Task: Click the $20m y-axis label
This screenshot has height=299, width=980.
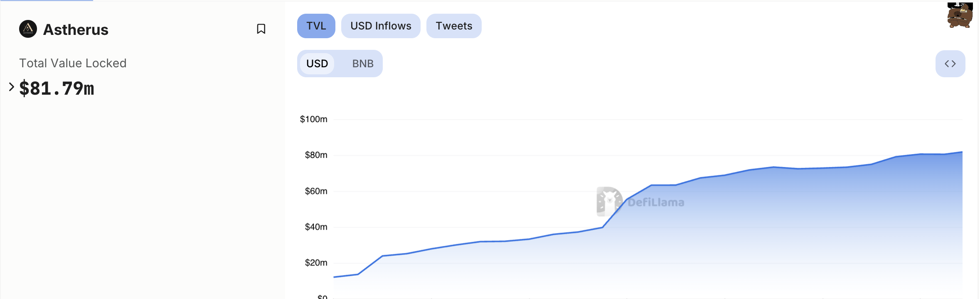Action: 316,262
